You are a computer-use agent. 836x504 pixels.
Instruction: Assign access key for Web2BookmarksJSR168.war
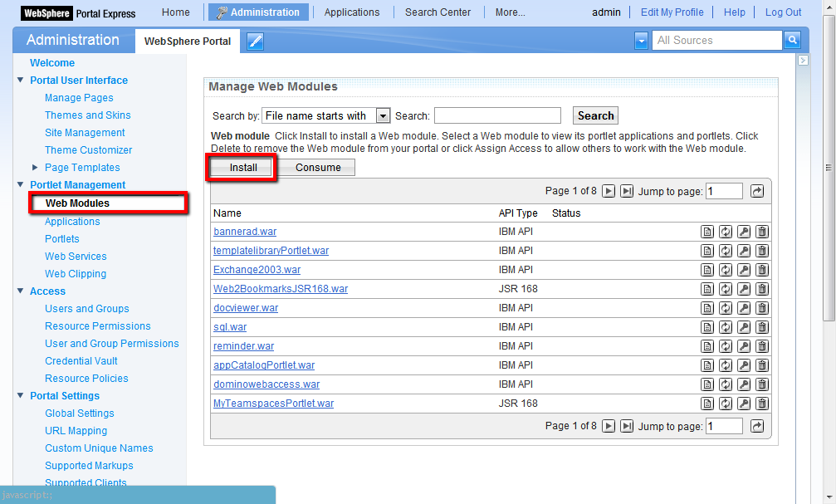click(744, 289)
